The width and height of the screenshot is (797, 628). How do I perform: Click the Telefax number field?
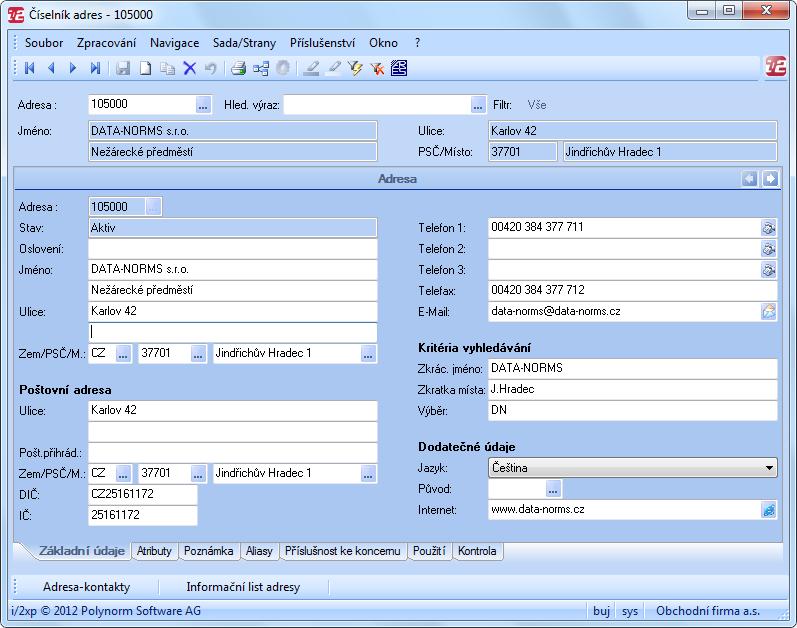632,290
